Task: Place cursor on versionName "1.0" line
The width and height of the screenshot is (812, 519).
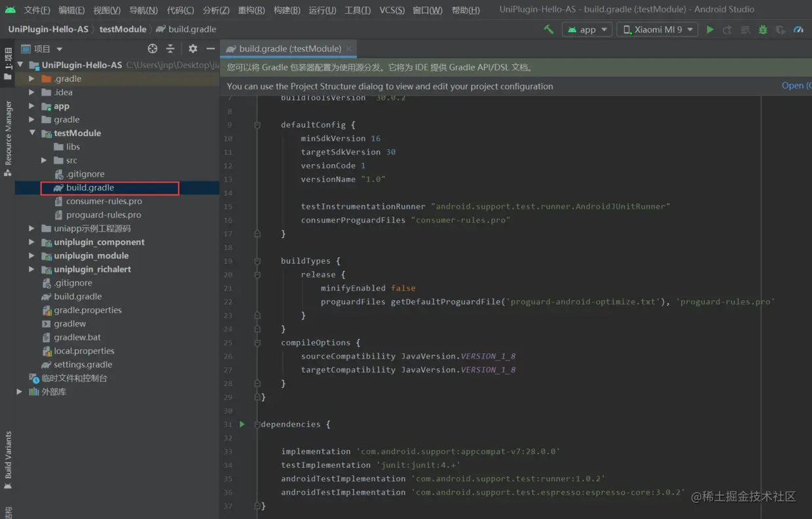Action: 343,179
